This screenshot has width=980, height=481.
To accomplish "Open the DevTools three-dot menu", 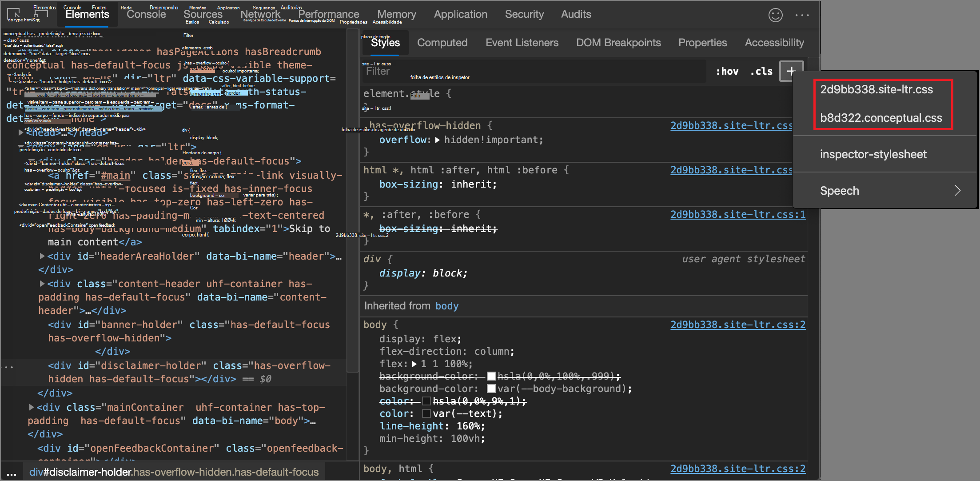I will 802,15.
